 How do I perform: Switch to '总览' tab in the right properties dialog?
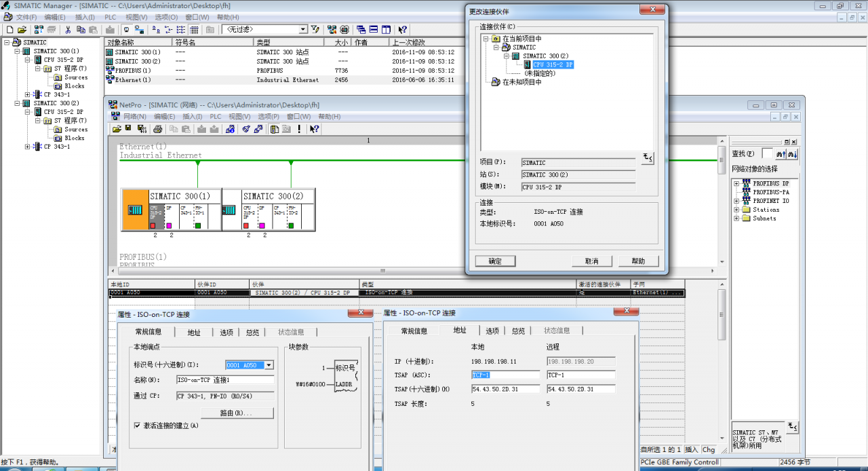(518, 331)
